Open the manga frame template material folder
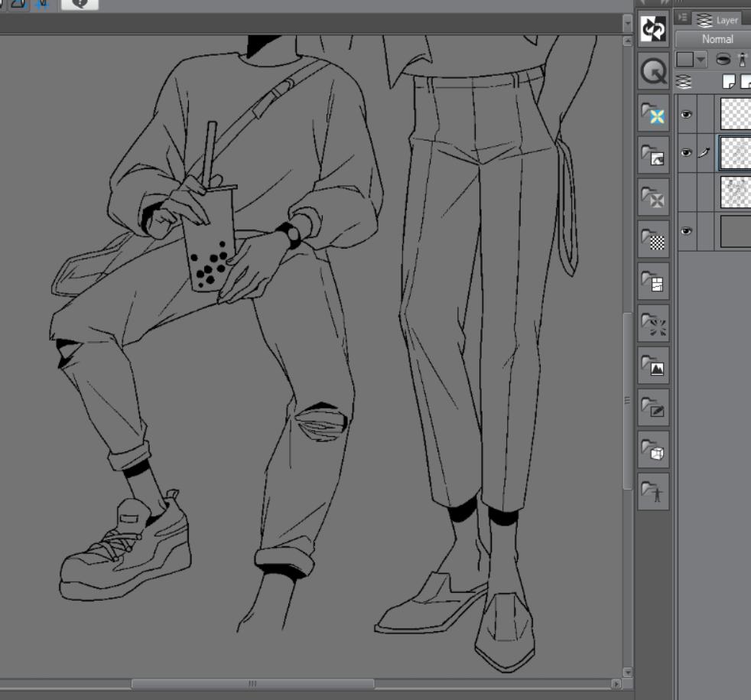Viewport: 751px width, 700px height. coord(653,281)
